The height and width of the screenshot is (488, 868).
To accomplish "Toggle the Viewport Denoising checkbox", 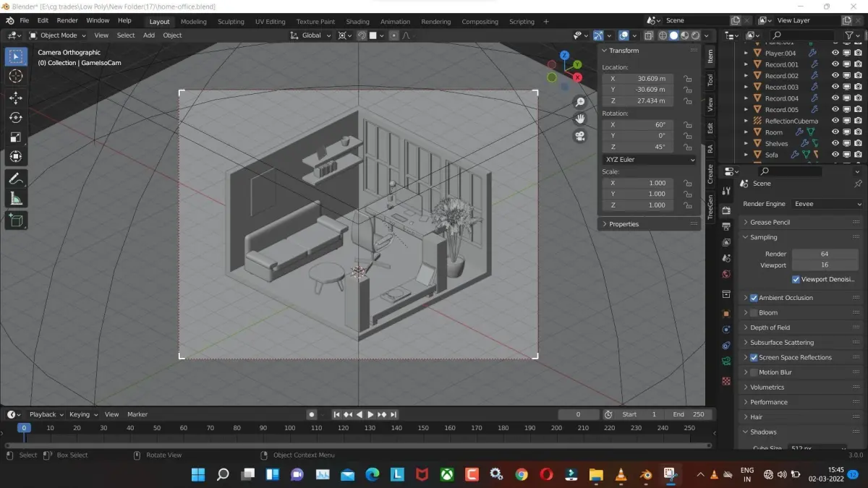I will pos(796,279).
